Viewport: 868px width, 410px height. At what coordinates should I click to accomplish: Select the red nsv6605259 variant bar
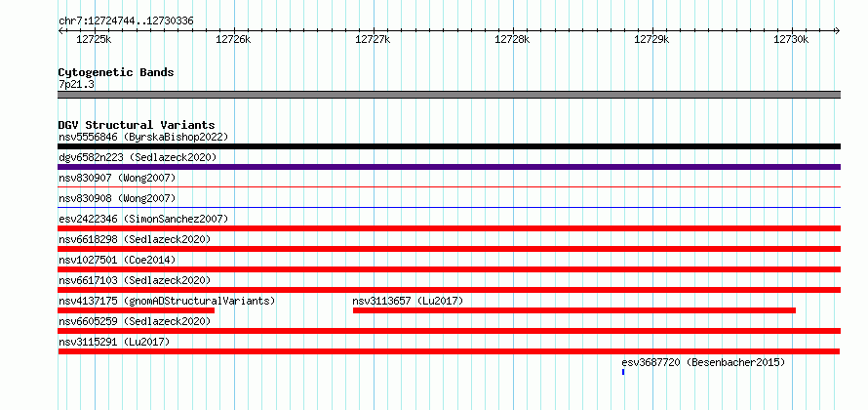pyautogui.click(x=449, y=331)
